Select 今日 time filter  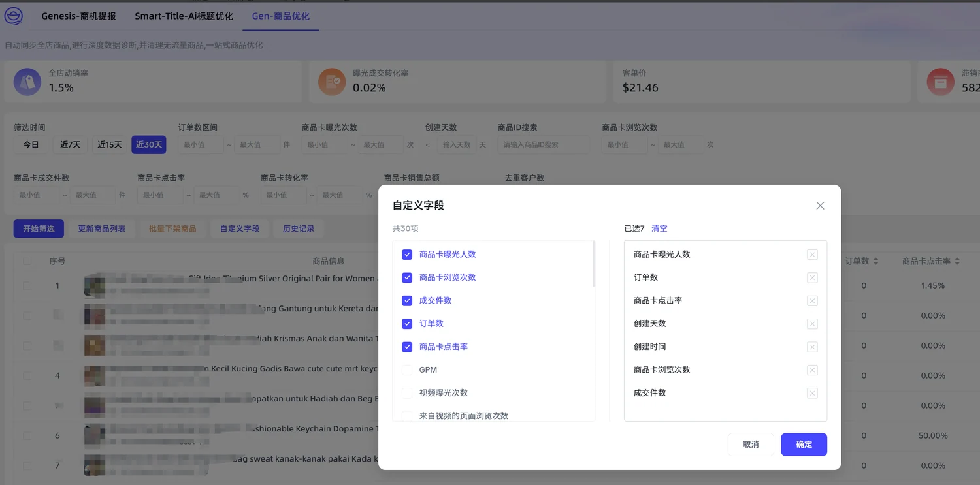coord(31,144)
